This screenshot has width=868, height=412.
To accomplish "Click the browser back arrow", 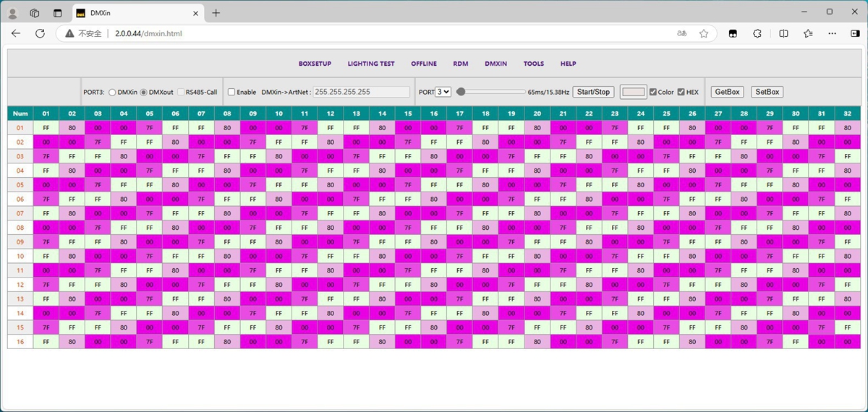I will point(16,33).
